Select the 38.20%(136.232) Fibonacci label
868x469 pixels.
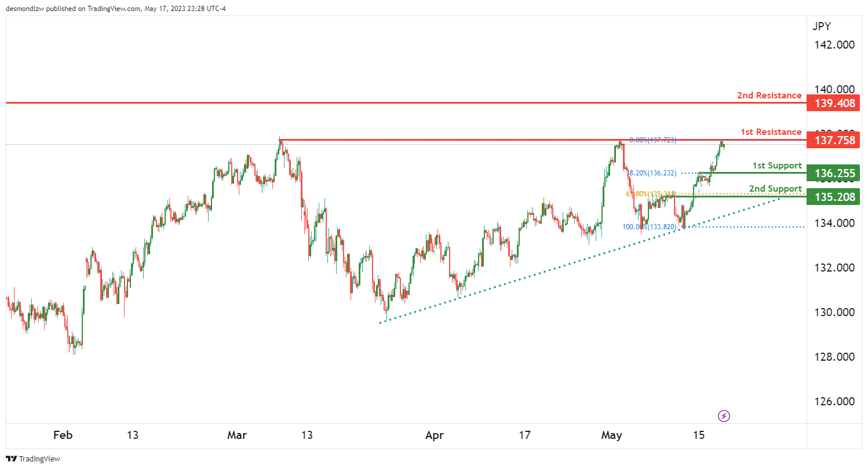[x=651, y=173]
